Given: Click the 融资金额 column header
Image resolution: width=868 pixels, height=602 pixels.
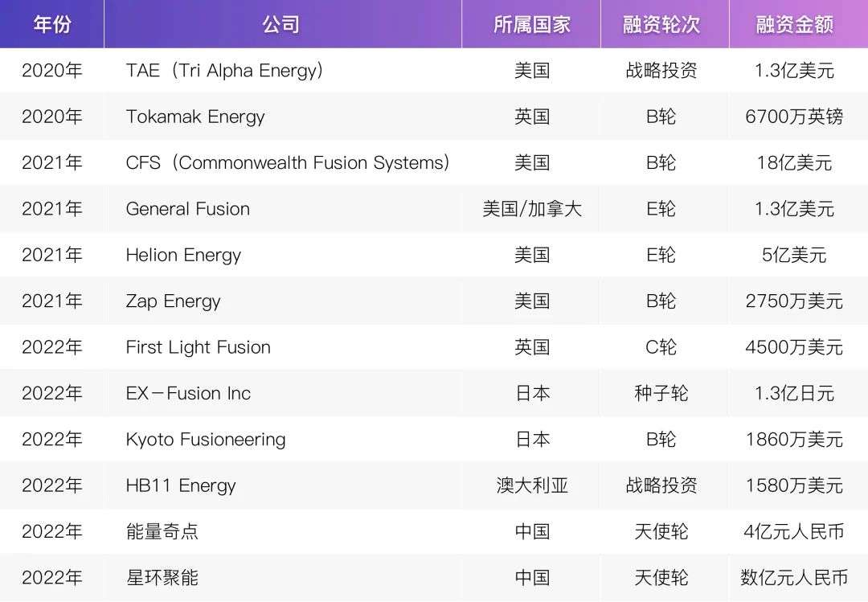Looking at the screenshot, I should coord(794,24).
